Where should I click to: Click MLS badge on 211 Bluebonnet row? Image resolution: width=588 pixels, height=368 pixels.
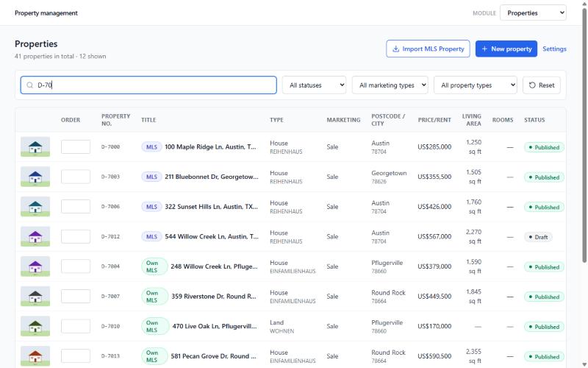tap(151, 177)
